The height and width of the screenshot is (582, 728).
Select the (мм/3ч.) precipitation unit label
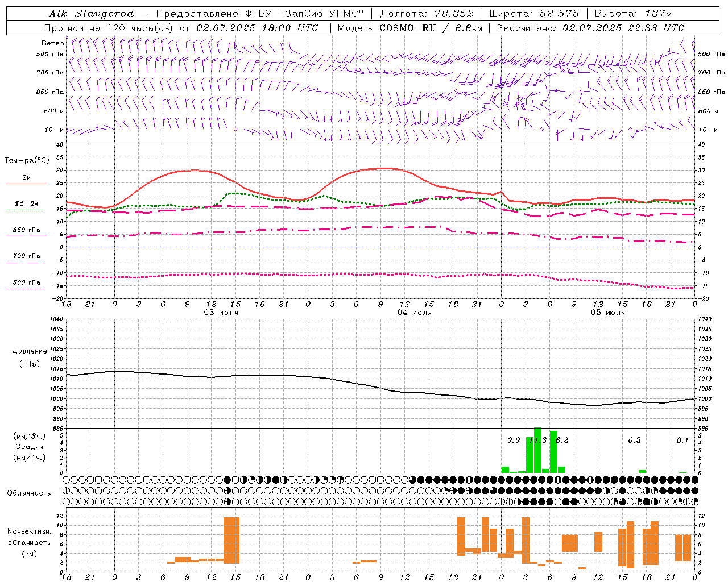pyautogui.click(x=30, y=436)
